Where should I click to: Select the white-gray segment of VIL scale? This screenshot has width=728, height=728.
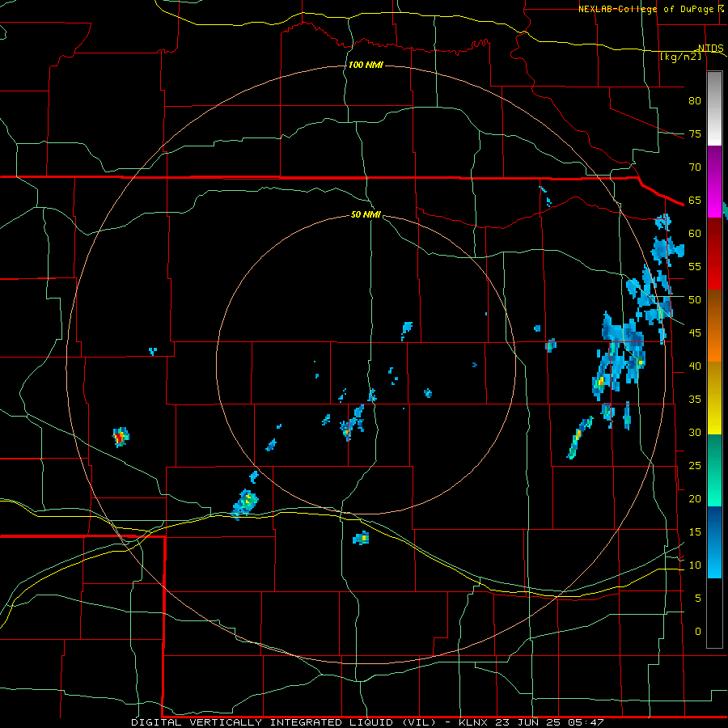click(715, 108)
